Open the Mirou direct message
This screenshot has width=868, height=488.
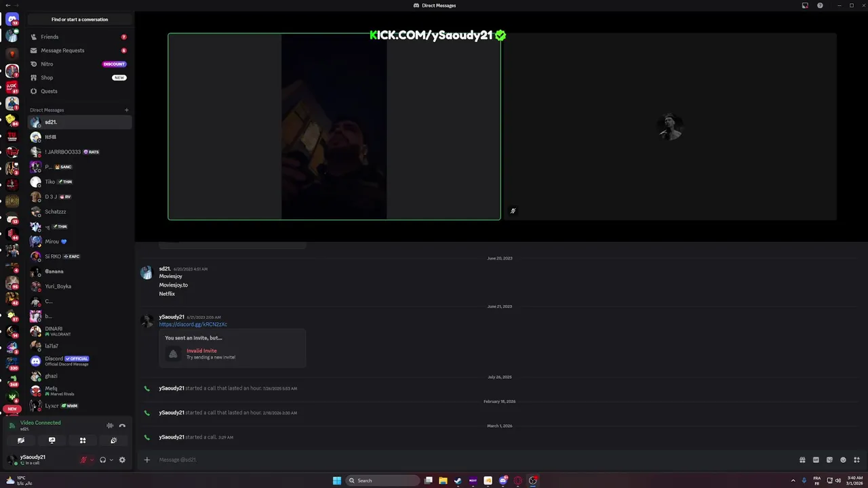pyautogui.click(x=79, y=241)
